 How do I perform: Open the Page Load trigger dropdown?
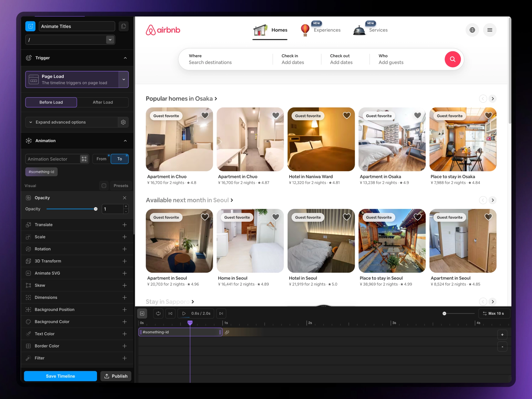pyautogui.click(x=124, y=80)
